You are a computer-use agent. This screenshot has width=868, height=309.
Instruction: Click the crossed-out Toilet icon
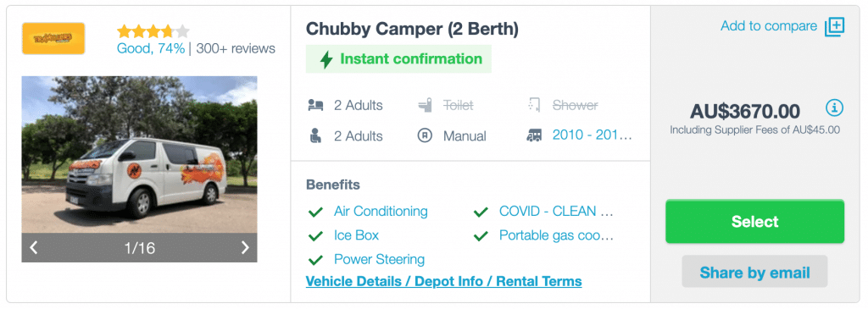click(425, 105)
